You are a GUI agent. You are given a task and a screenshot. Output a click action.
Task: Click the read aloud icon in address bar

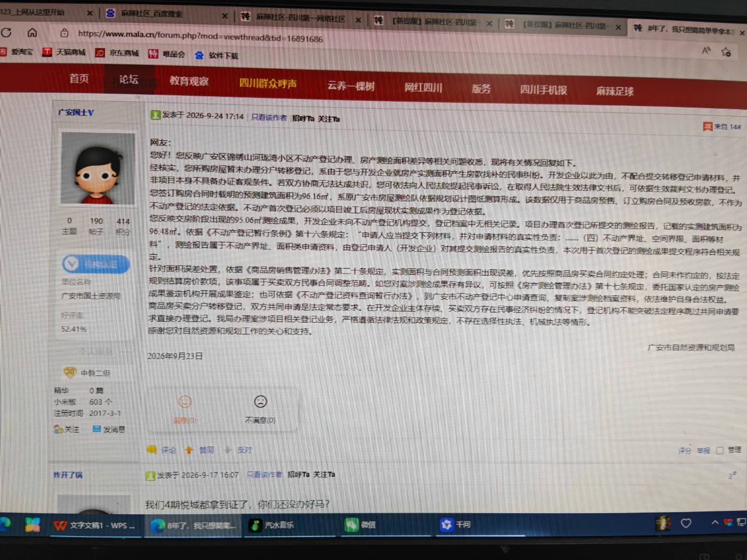[x=706, y=50]
